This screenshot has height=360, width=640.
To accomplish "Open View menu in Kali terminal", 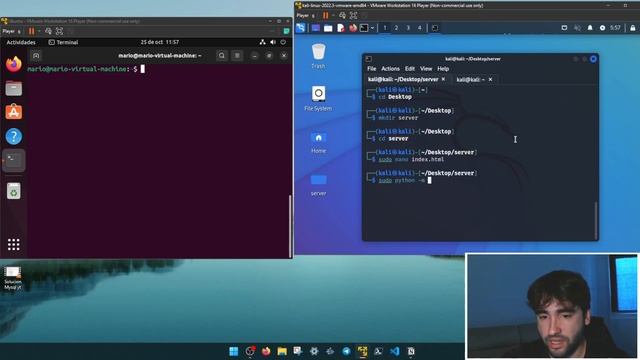I will pyautogui.click(x=426, y=69).
